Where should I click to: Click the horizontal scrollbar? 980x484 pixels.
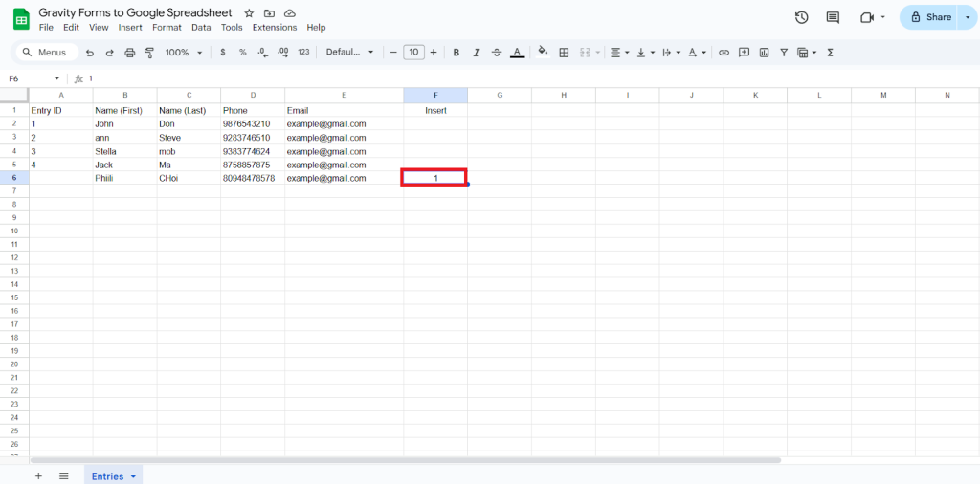[406, 460]
